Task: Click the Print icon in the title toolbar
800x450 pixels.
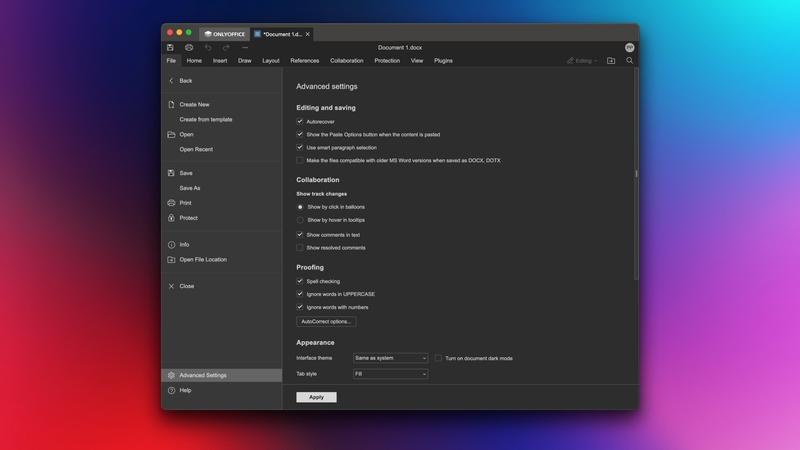Action: point(189,47)
